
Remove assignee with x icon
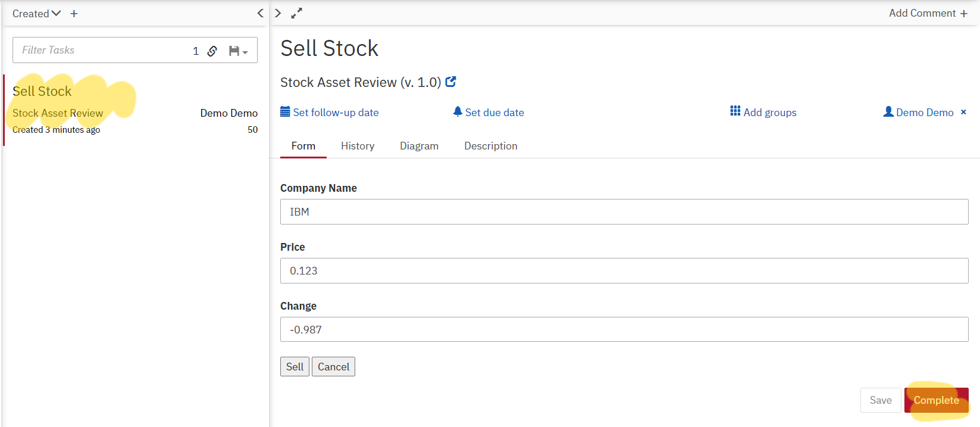(963, 112)
